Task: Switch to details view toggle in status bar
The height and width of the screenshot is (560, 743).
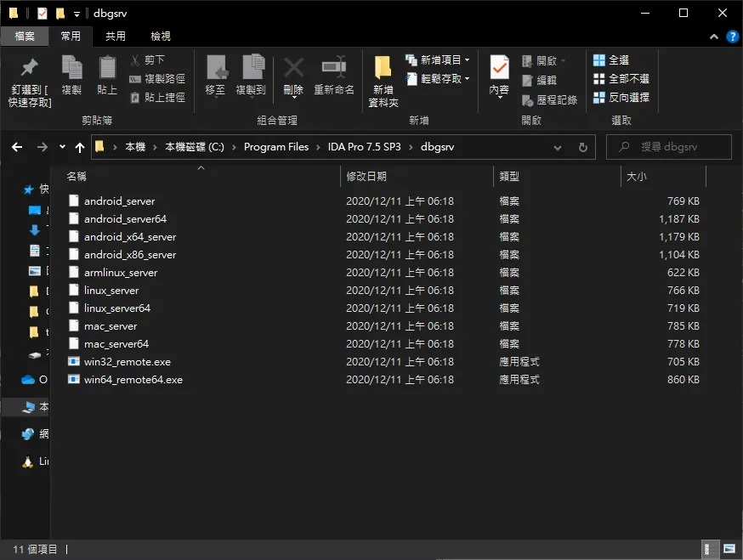Action: 707,549
